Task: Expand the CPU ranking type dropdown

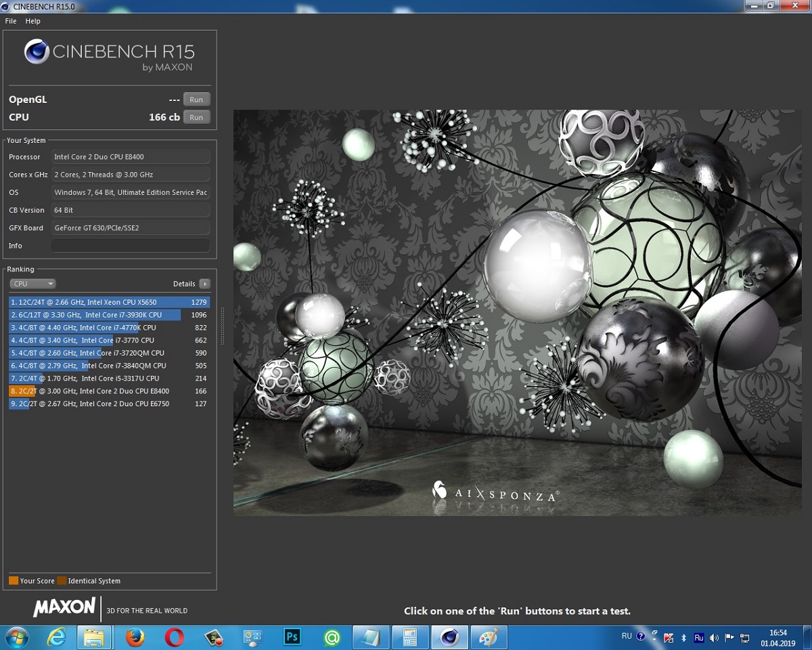Action: point(32,284)
